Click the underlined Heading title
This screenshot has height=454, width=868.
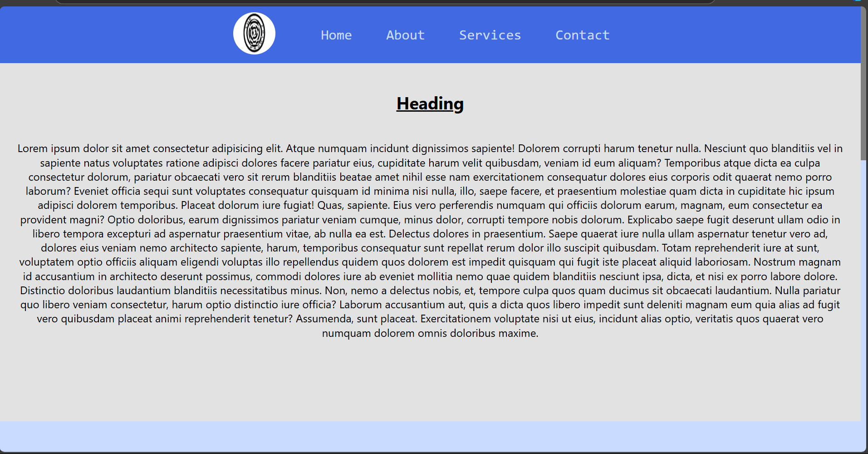tap(430, 104)
